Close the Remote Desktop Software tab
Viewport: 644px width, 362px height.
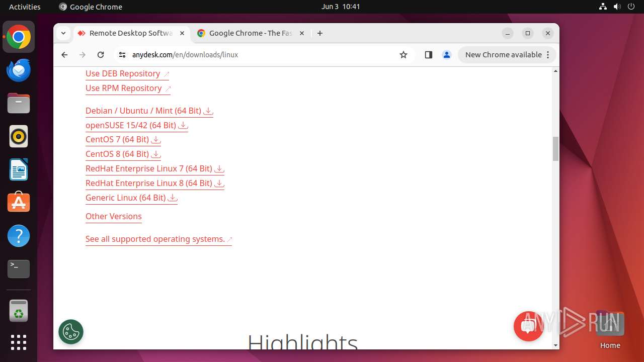(182, 33)
